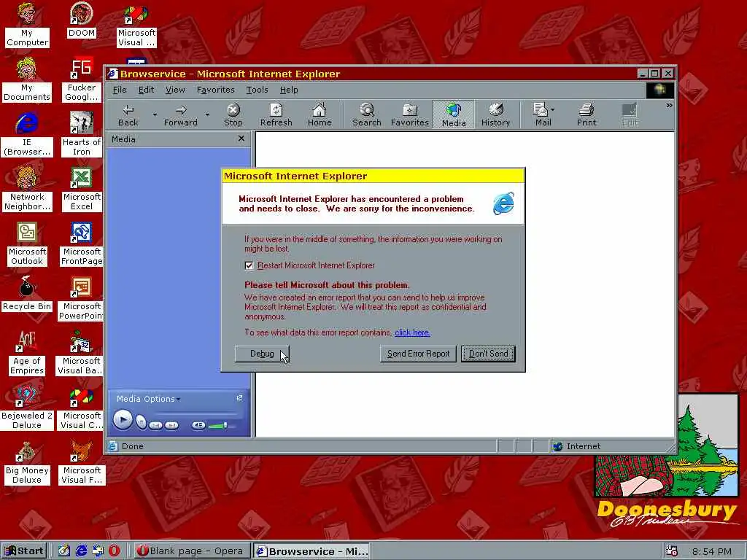This screenshot has height=560, width=747.
Task: Select the Age of Empires desktop shortcut
Action: tap(27, 354)
